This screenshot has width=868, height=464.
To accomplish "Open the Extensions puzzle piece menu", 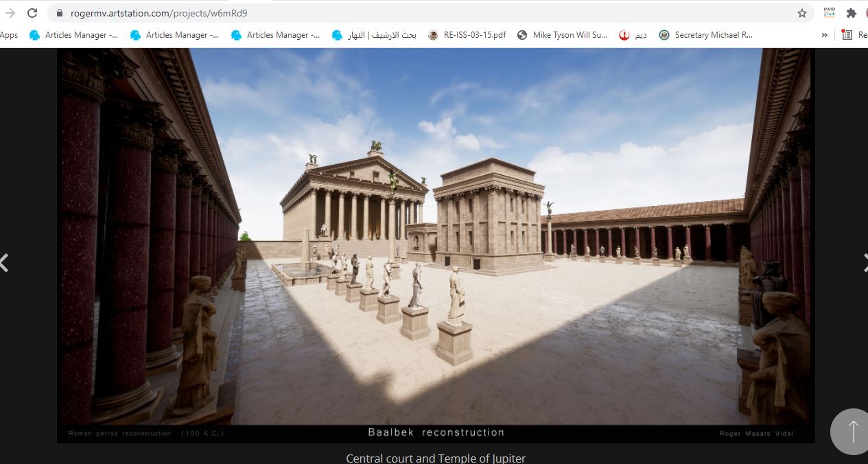I will 852,13.
